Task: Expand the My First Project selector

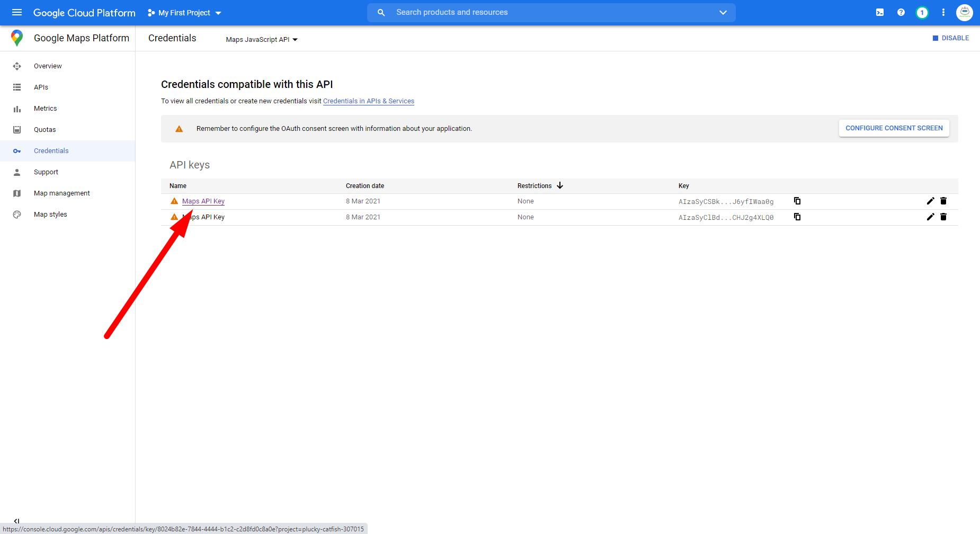Action: click(x=184, y=13)
